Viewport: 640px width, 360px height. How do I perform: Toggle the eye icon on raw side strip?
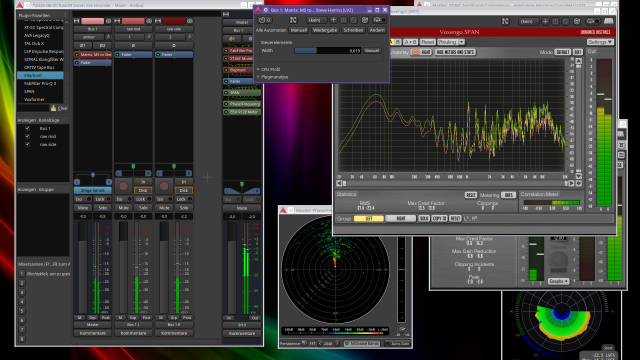point(189,21)
